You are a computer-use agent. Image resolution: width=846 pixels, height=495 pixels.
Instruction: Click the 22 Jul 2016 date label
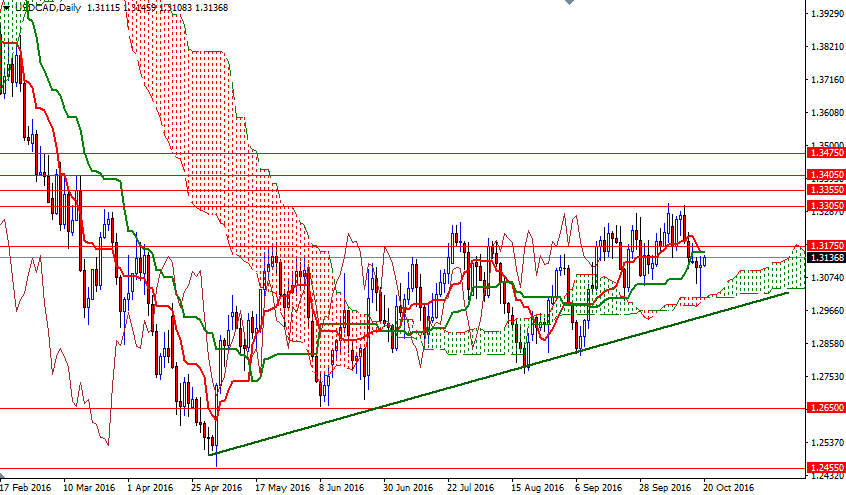(471, 488)
